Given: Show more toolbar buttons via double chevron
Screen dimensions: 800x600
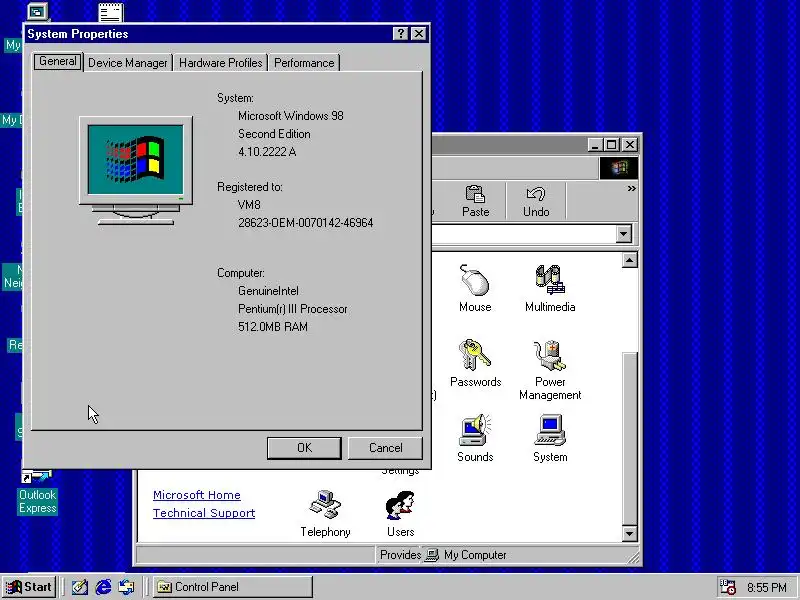Looking at the screenshot, I should click(631, 189).
